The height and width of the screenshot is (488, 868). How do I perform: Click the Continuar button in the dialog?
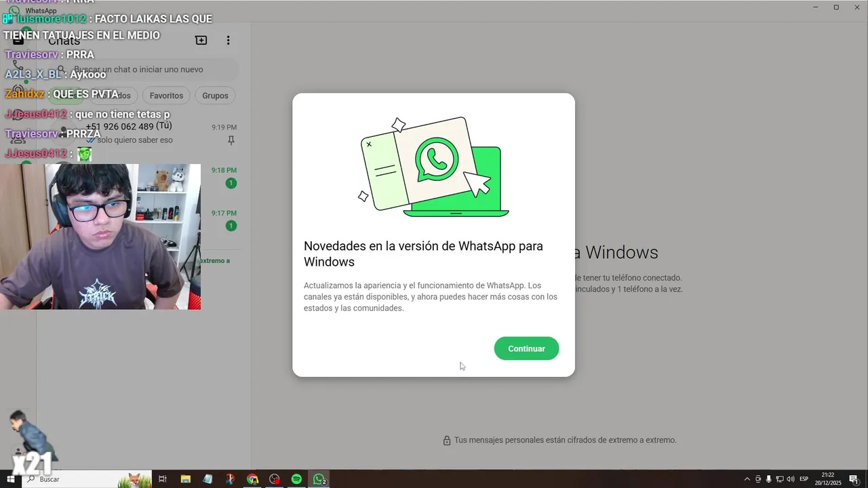[526, 348]
